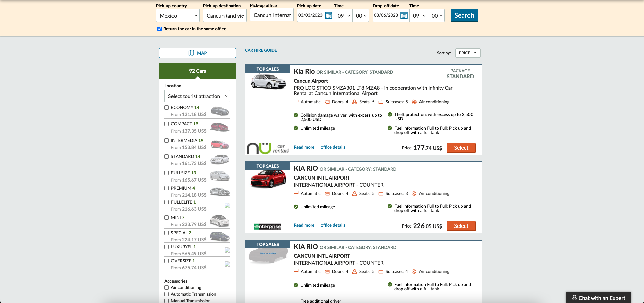Check the INTERMEDIA category filter

pos(166,140)
